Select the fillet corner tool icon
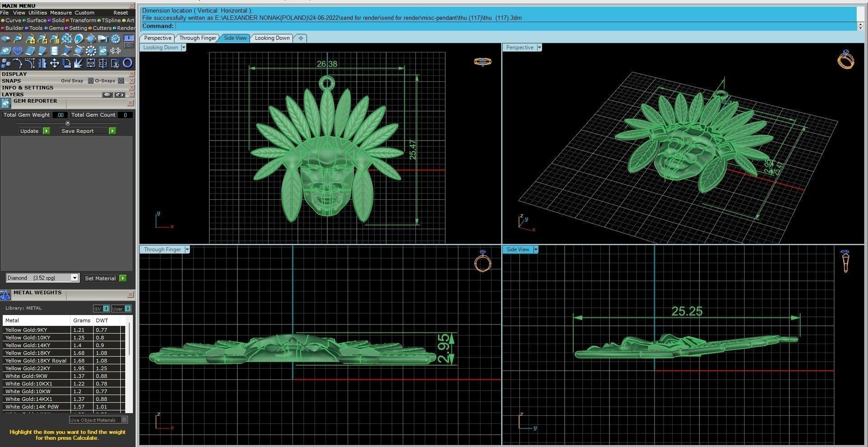 [30, 63]
